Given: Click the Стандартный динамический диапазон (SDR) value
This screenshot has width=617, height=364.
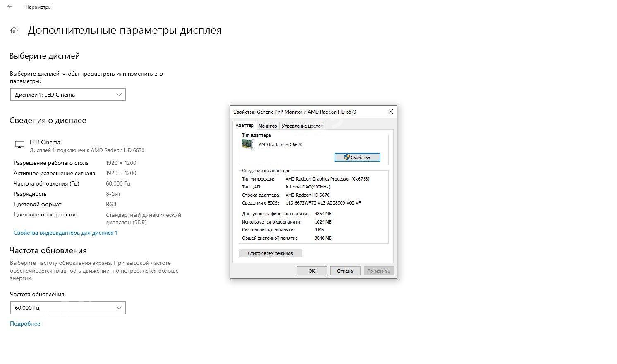Looking at the screenshot, I should (x=143, y=219).
